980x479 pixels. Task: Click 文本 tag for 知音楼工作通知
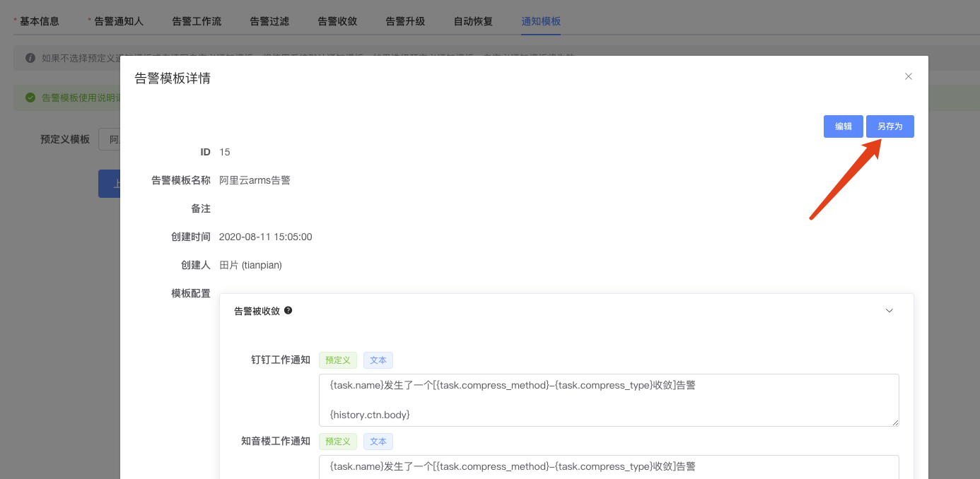pos(378,442)
